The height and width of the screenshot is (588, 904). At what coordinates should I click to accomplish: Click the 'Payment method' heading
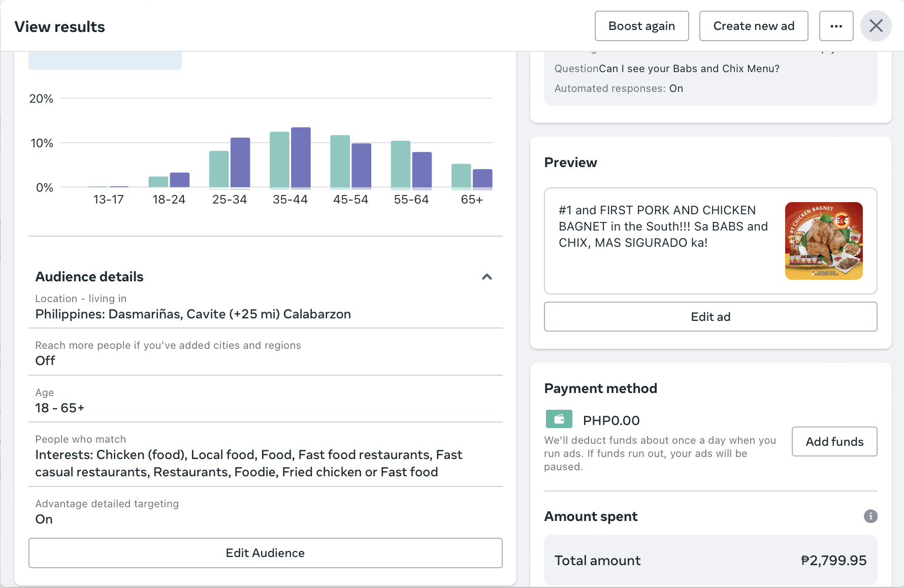coord(600,388)
